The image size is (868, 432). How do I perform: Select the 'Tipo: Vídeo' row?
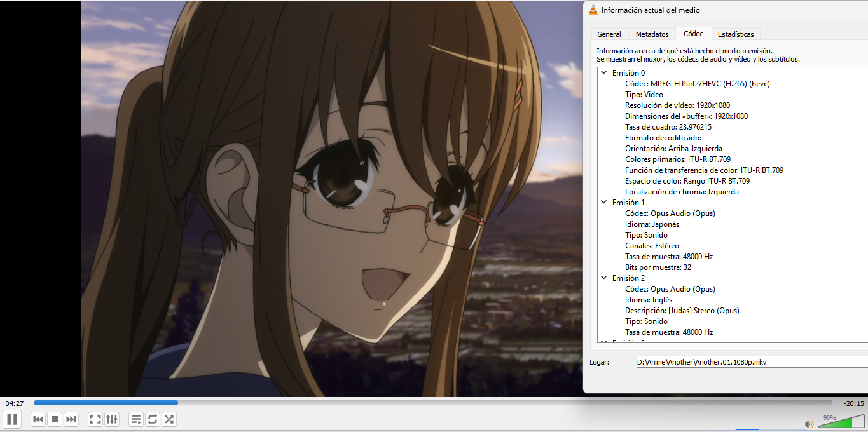(x=644, y=95)
